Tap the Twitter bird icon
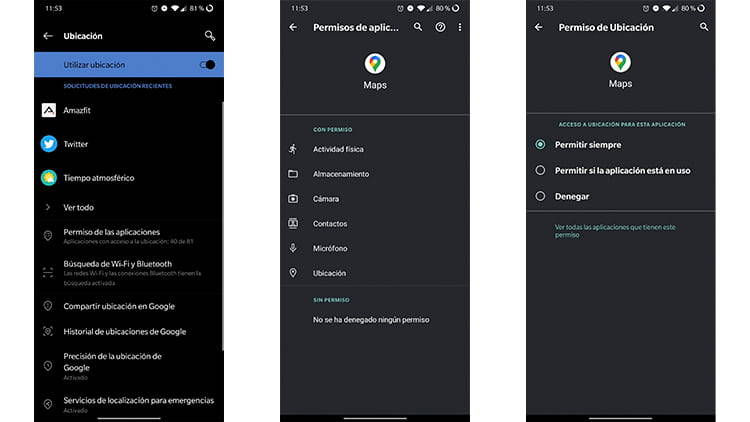The height and width of the screenshot is (422, 750). pyautogui.click(x=48, y=144)
